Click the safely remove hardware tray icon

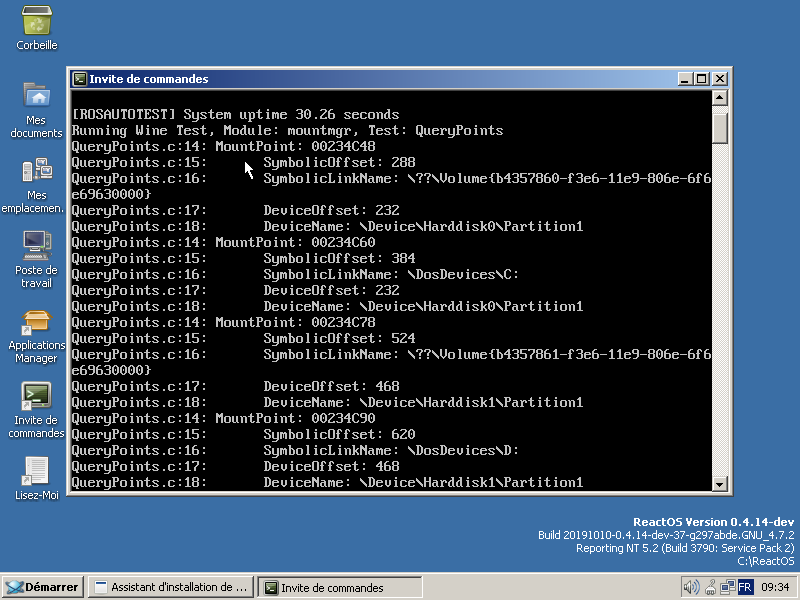tap(710, 587)
